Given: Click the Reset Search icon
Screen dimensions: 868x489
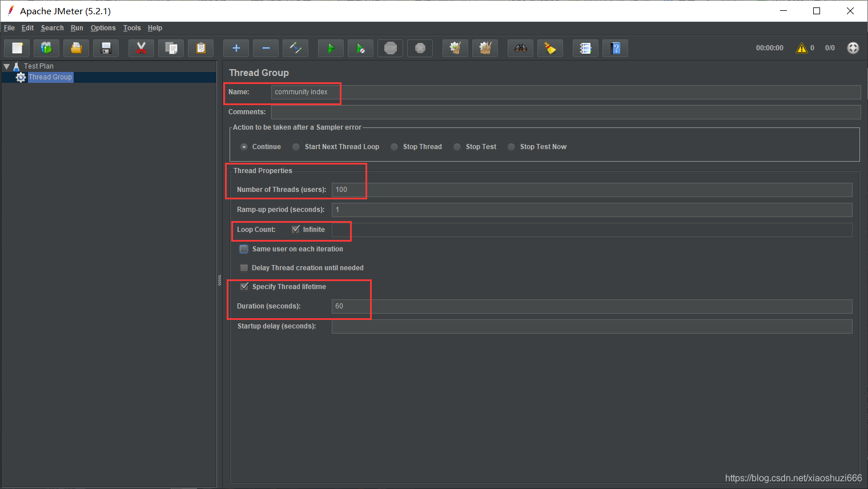Looking at the screenshot, I should click(550, 48).
